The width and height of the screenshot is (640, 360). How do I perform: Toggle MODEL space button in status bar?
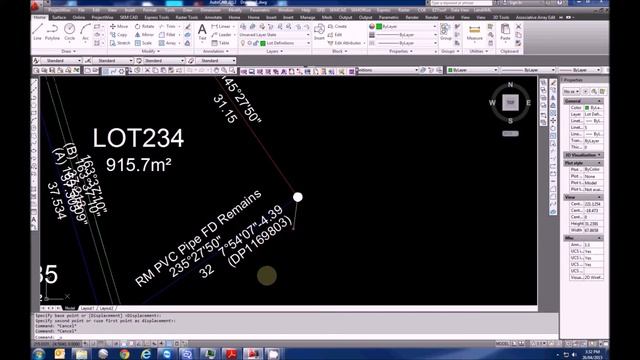point(502,344)
